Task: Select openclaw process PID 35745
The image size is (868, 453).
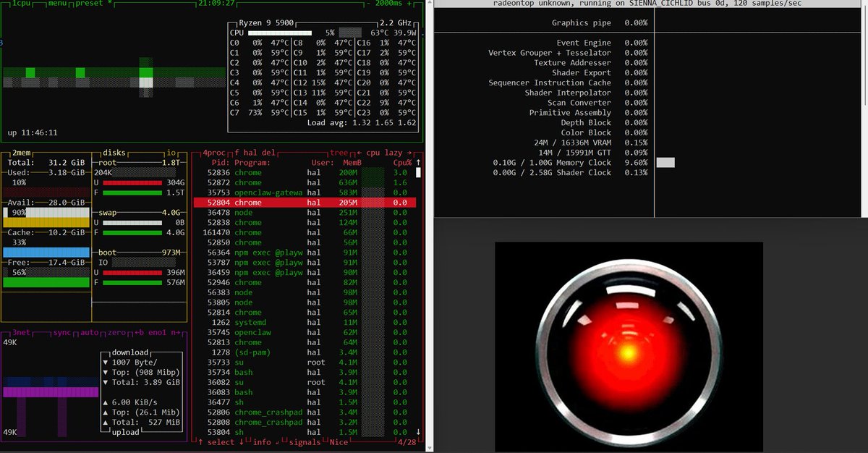Action: pyautogui.click(x=305, y=332)
